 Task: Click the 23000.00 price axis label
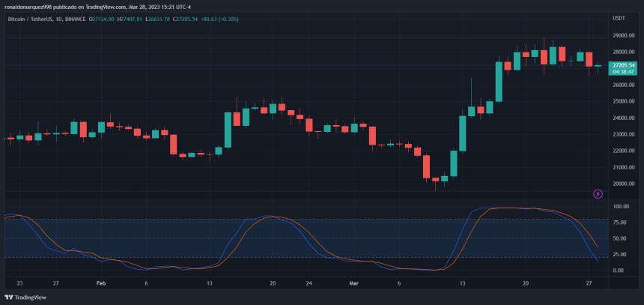point(624,134)
